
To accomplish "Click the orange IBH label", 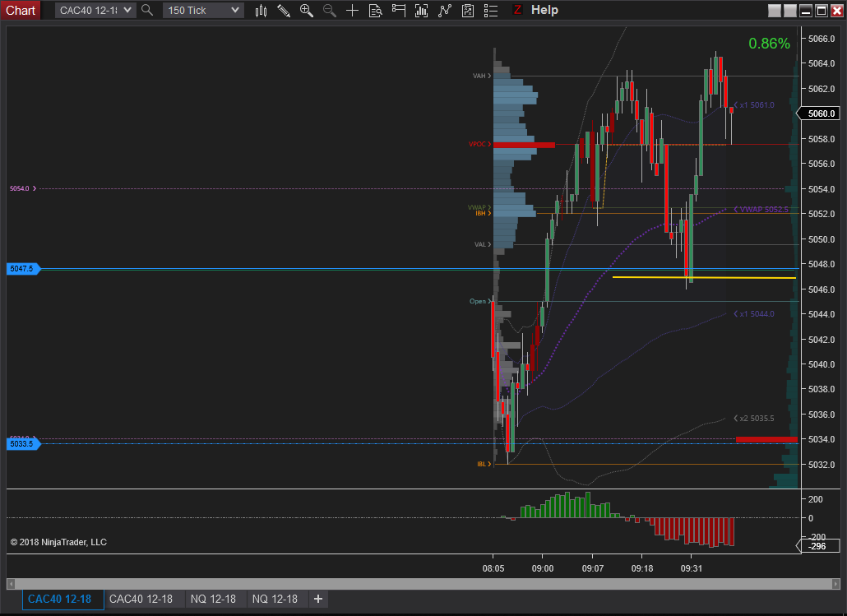I will coord(483,214).
